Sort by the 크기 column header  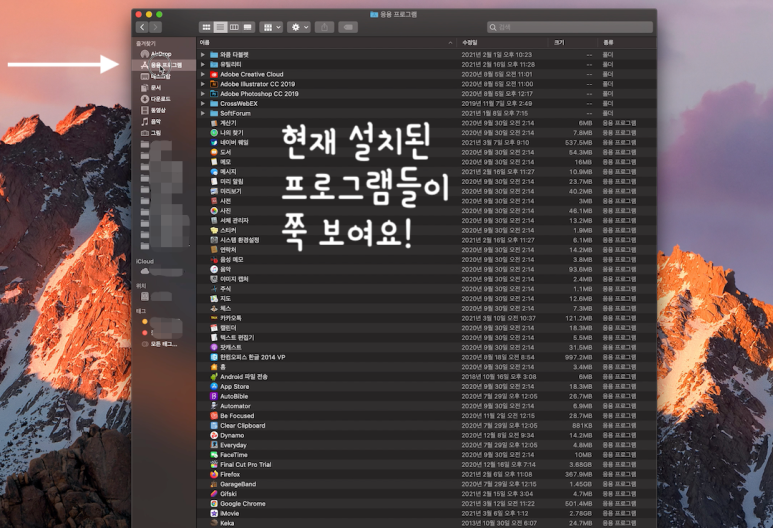[x=573, y=43]
